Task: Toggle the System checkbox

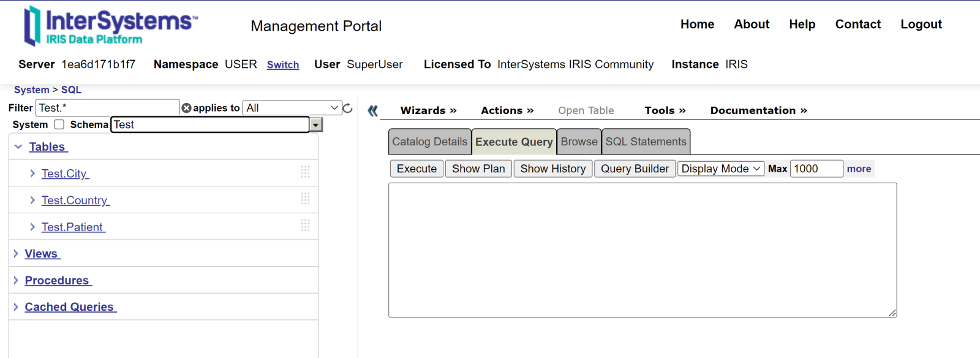Action: [59, 124]
